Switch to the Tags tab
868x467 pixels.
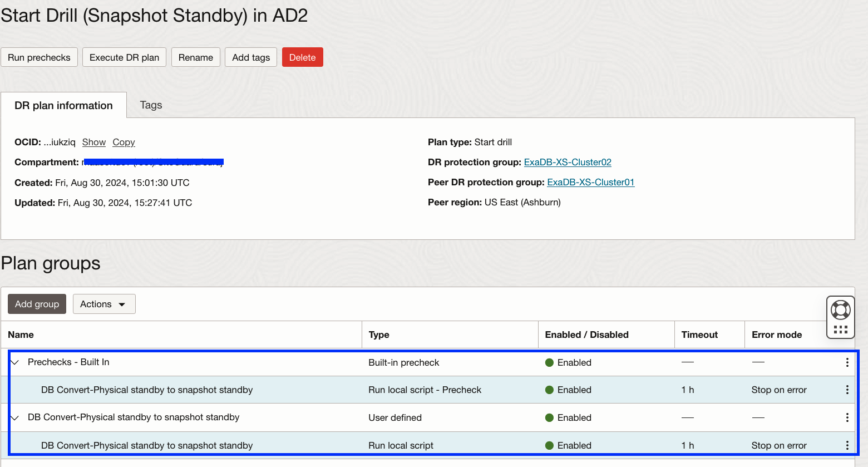click(x=151, y=105)
